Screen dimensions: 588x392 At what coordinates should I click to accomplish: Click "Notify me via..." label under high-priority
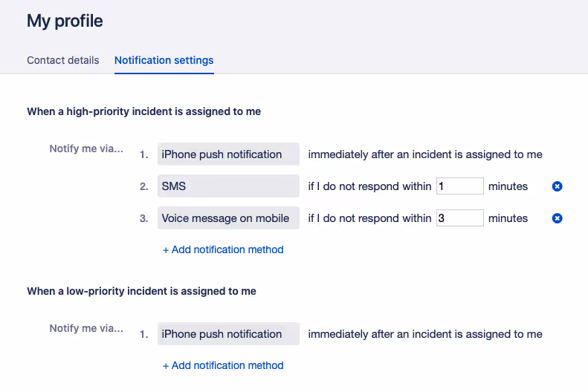pos(86,148)
